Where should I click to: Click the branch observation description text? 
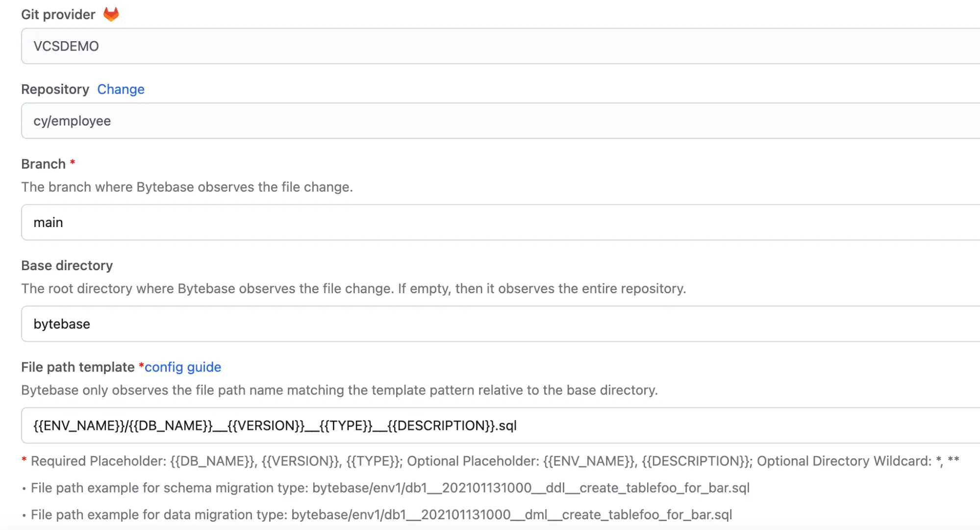coord(187,187)
